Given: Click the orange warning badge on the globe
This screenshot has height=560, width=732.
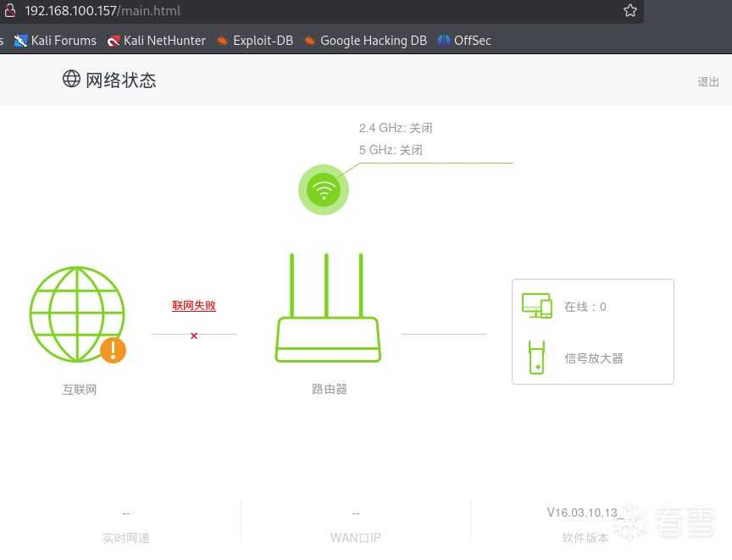Looking at the screenshot, I should pyautogui.click(x=114, y=350).
